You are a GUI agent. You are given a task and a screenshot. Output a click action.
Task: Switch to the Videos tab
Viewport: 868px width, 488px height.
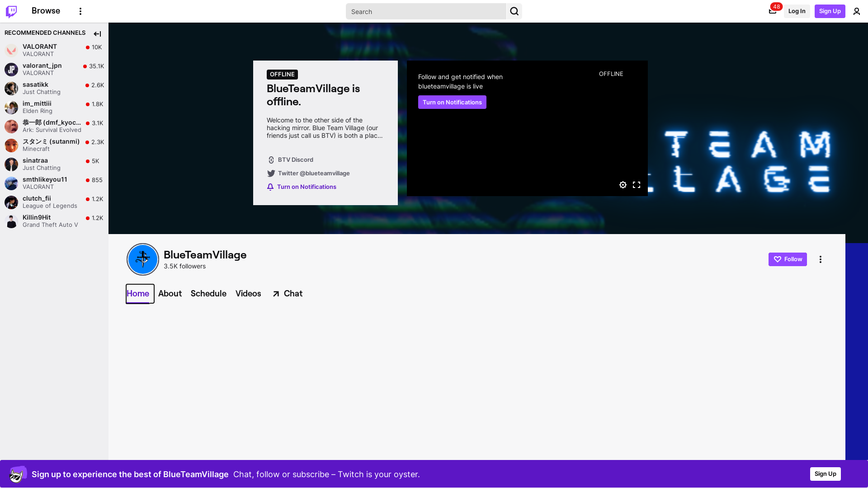(x=248, y=293)
